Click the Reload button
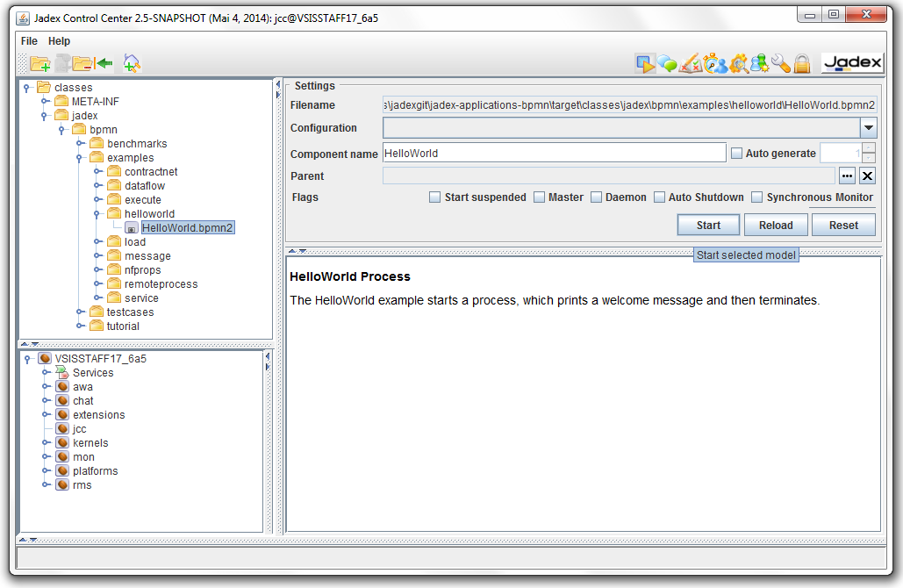Image resolution: width=903 pixels, height=588 pixels. click(775, 226)
